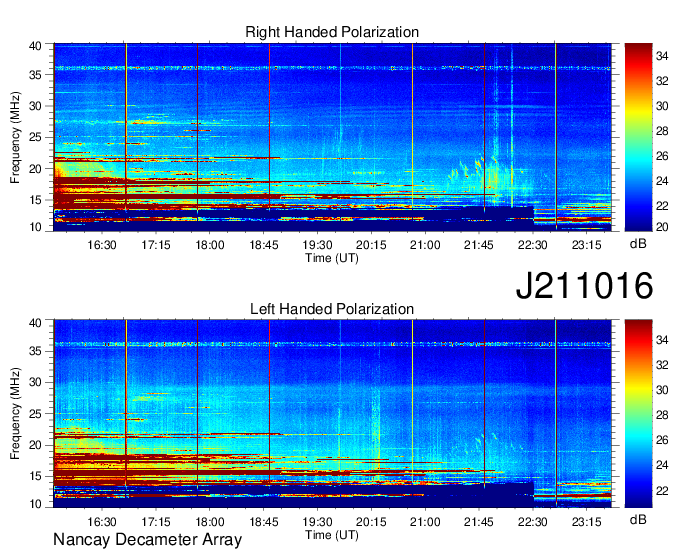Click "15" frequency tick of Left Handed plot
The height and width of the screenshot is (552, 680).
35,477
